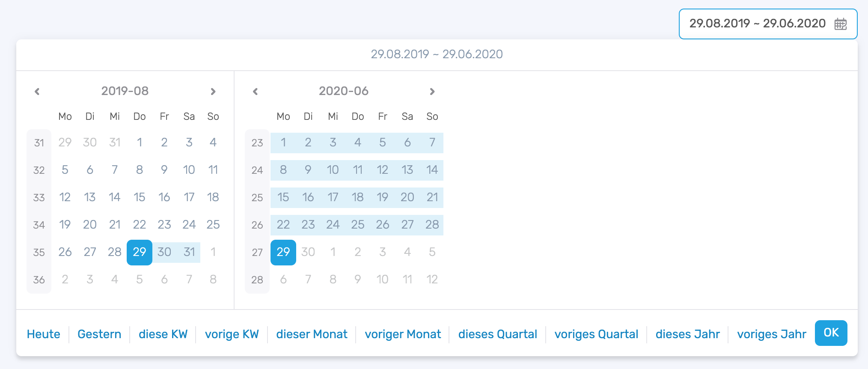Open the calendar icon in the date input
Image resolution: width=868 pixels, height=369 pixels.
[x=841, y=24]
